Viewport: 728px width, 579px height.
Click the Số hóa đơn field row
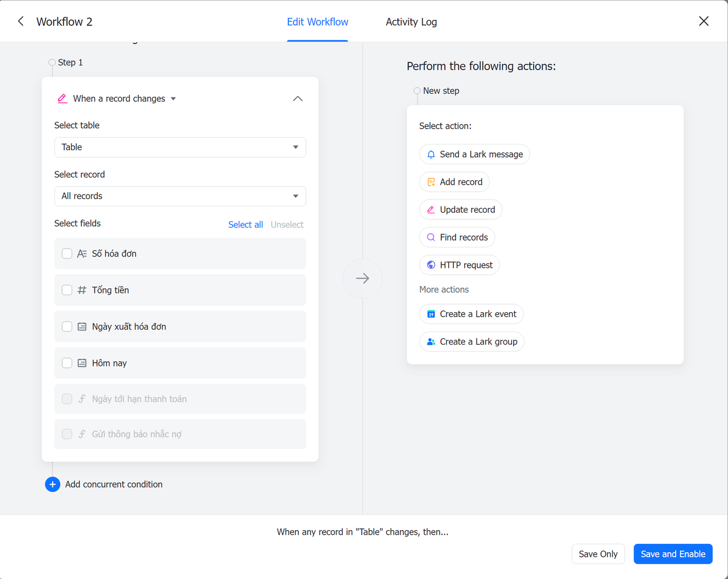click(x=180, y=254)
